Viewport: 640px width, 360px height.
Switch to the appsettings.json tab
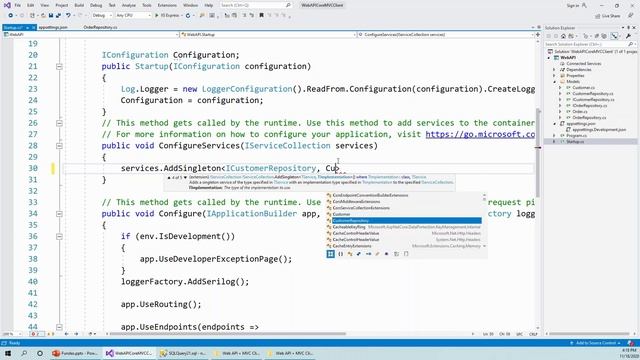pyautogui.click(x=53, y=27)
